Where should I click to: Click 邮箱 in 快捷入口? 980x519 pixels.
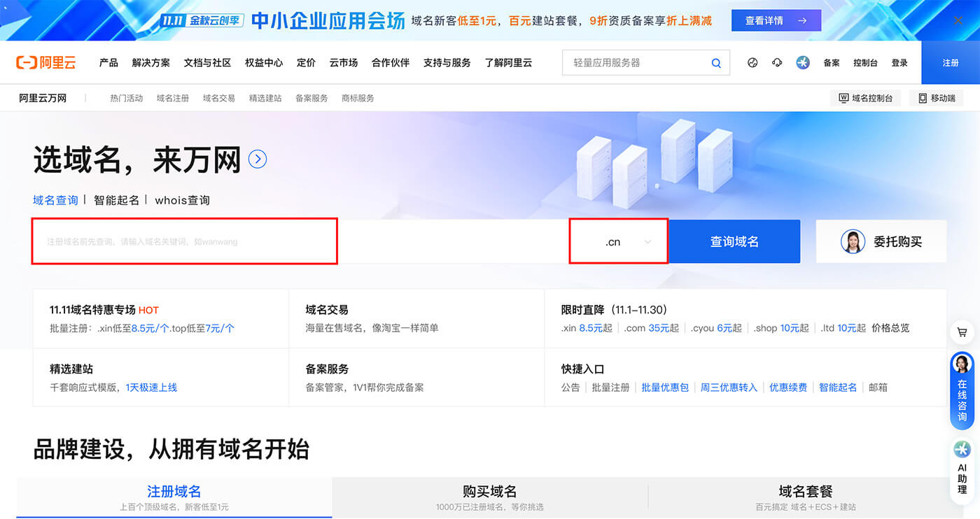click(878, 388)
